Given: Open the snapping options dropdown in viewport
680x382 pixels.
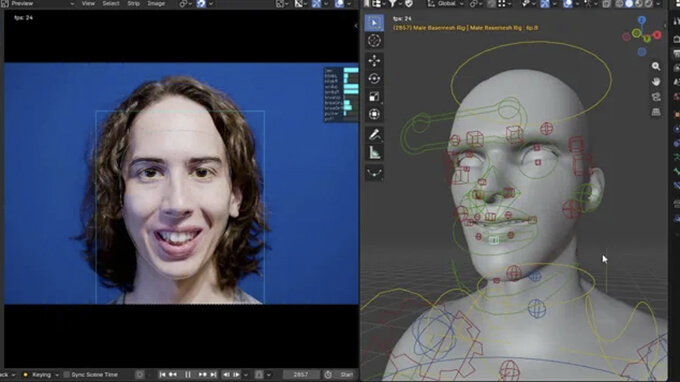Looking at the screenshot, I should point(504,4).
